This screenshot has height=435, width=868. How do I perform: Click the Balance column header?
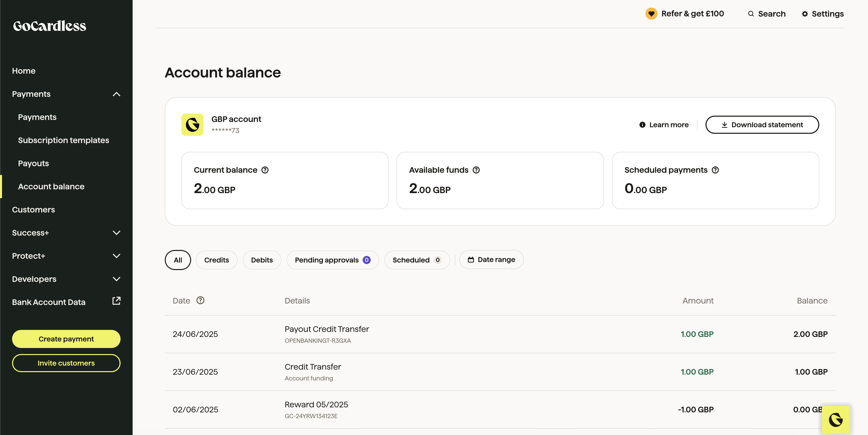coord(812,301)
